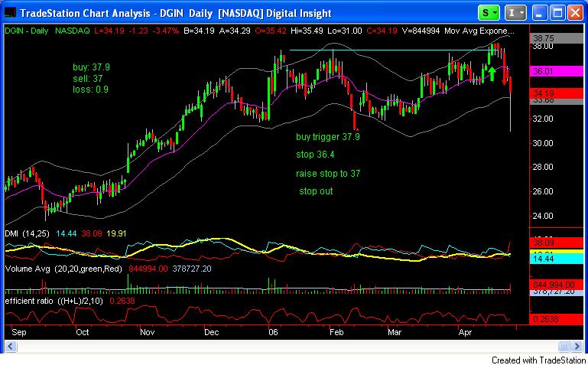
Task: Click the 'B=34.19' bid value
Action: pyautogui.click(x=199, y=31)
